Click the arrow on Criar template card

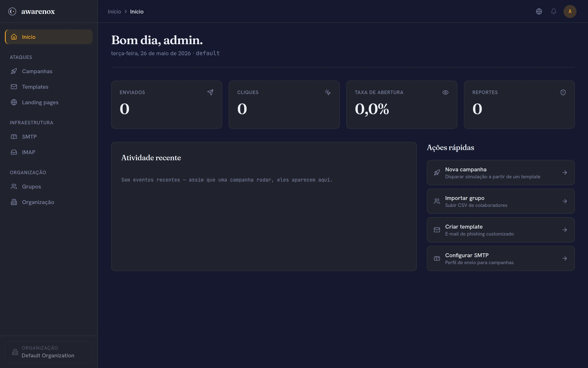[565, 230]
